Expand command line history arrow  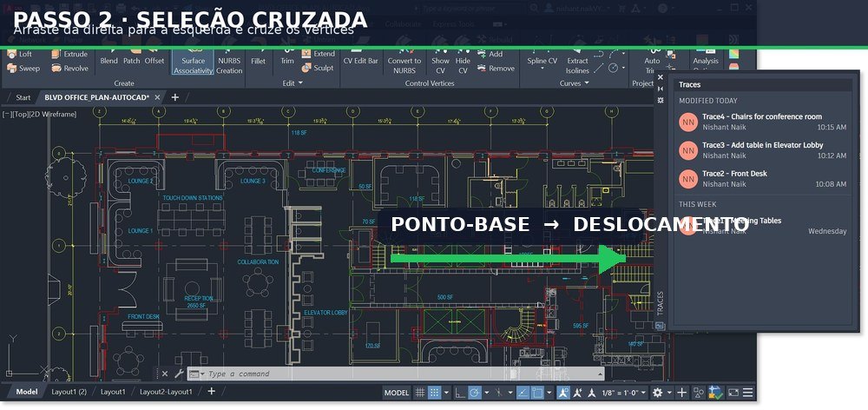[x=598, y=374]
